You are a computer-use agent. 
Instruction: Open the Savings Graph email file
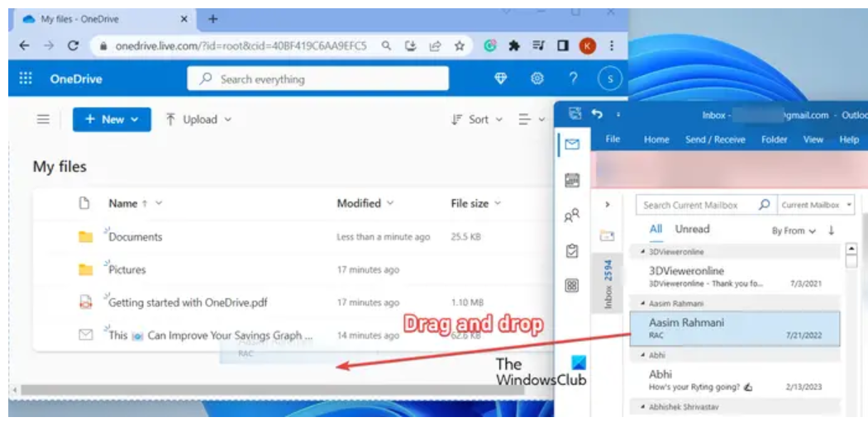tap(210, 335)
